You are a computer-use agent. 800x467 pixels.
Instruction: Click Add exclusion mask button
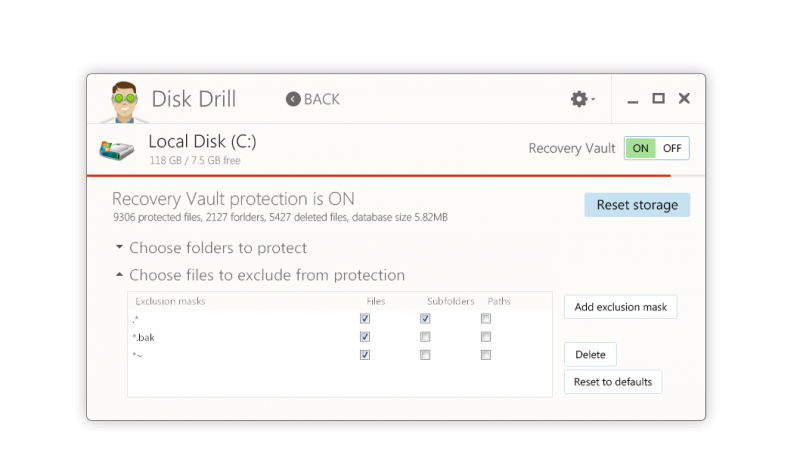click(620, 307)
